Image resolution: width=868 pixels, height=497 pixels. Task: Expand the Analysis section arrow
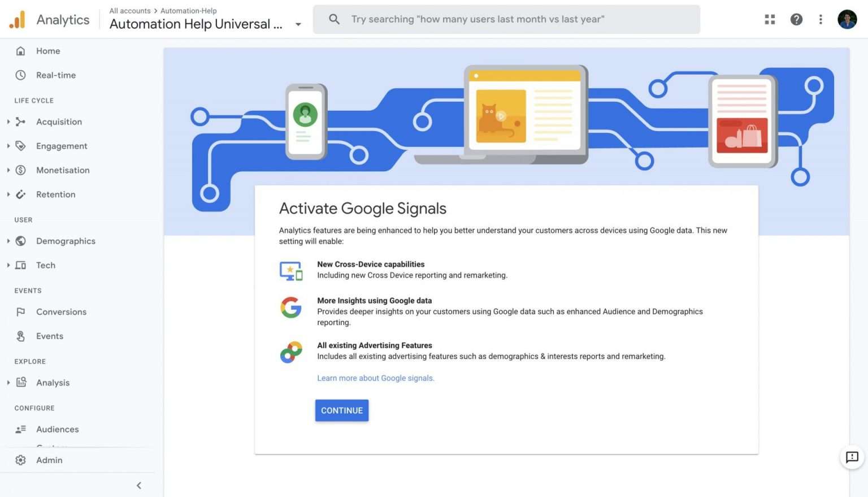pos(8,382)
